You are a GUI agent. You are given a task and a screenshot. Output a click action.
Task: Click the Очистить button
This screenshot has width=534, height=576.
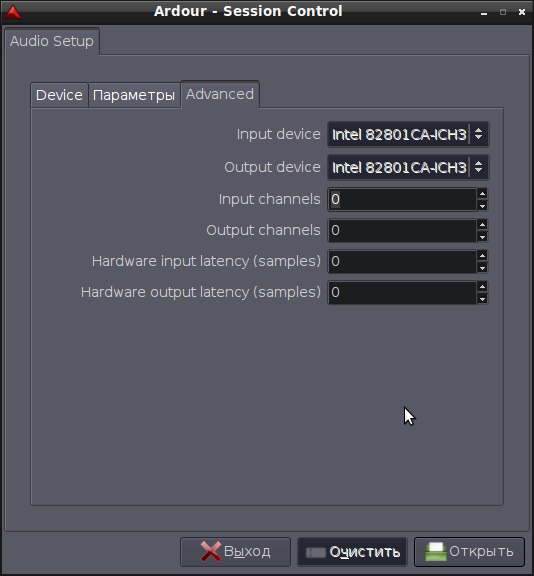point(352,552)
